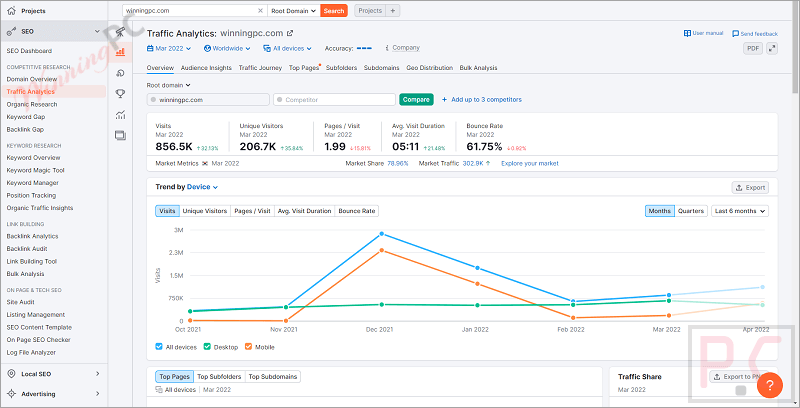Show Unique Visitors on trend chart

pyautogui.click(x=205, y=211)
